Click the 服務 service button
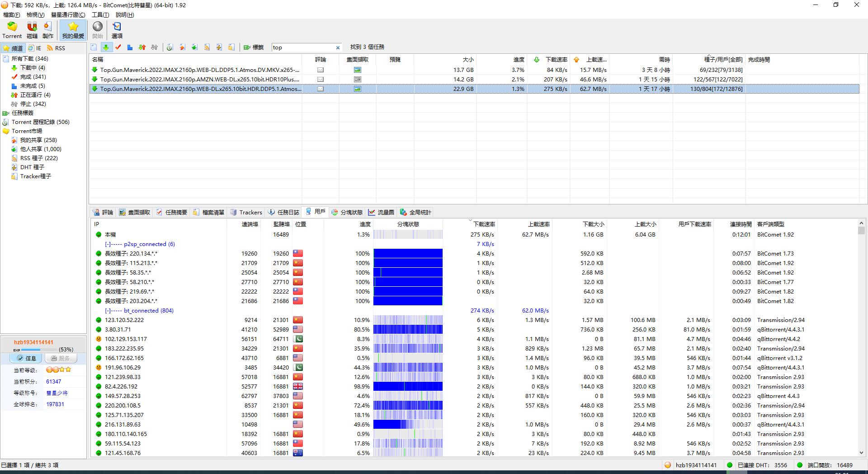 61,358
